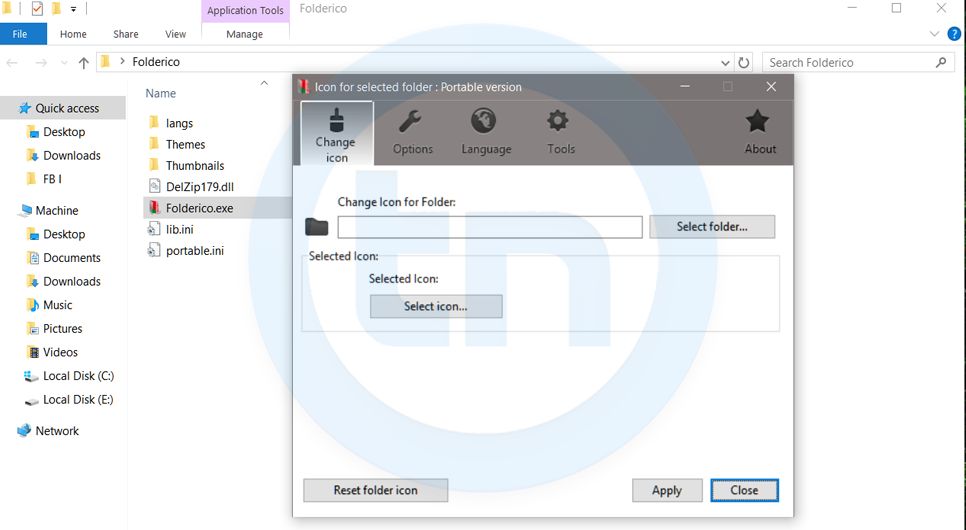Open Downloads under Machine
The image size is (966, 530).
71,282
